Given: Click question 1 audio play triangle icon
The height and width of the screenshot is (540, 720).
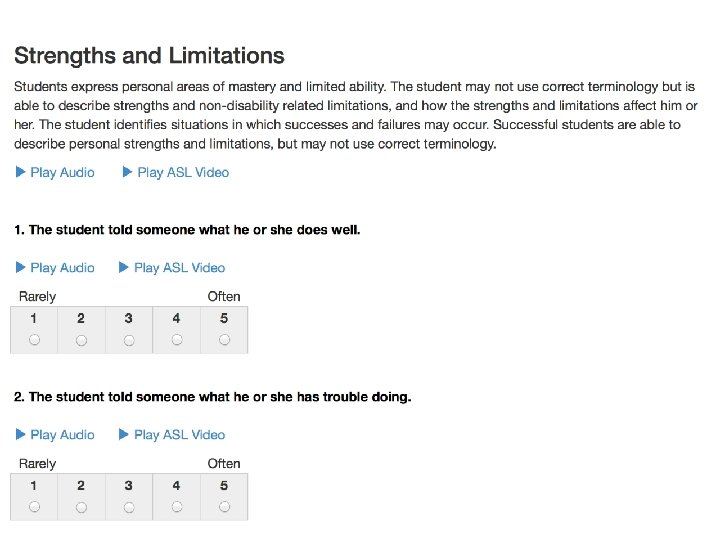Looking at the screenshot, I should [x=20, y=267].
